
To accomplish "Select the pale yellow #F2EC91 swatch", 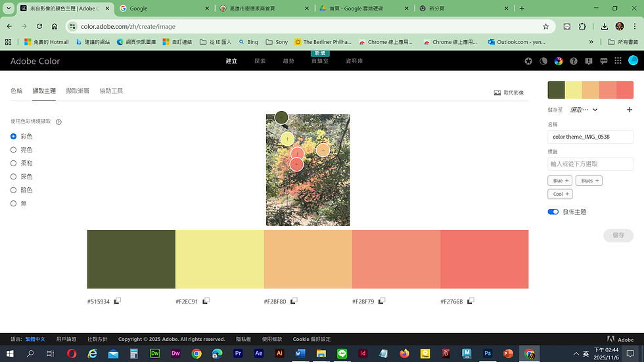I will [219, 259].
